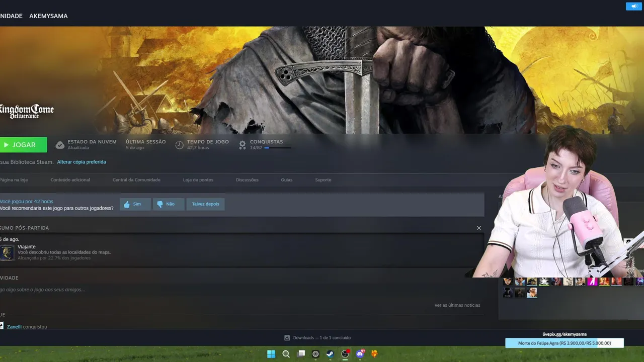Click the green JOGAR play button
Screen dimensions: 644x362
pos(23,145)
